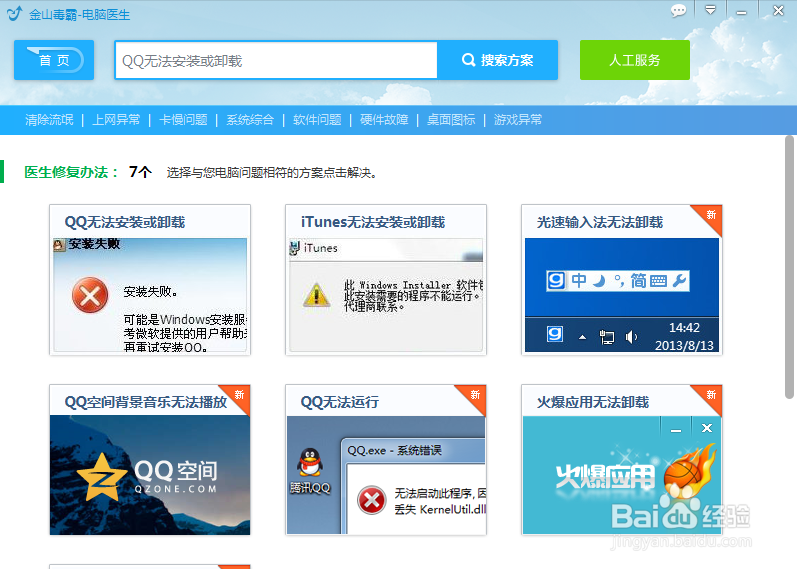797x569 pixels.
Task: Close the 电脑医生 window
Action: tap(778, 10)
